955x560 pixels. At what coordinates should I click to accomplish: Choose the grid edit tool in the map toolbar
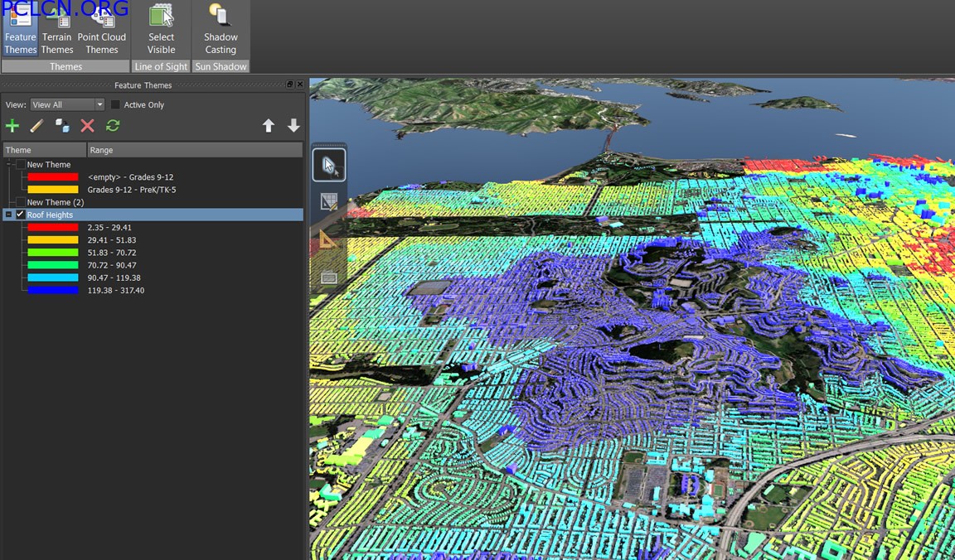329,202
